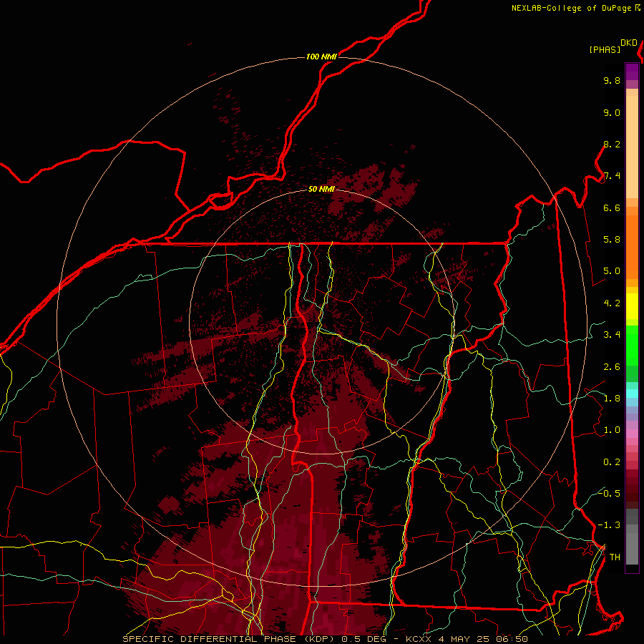The image size is (644, 644).
Task: Select the 5.8 legend value
Action: 612,240
